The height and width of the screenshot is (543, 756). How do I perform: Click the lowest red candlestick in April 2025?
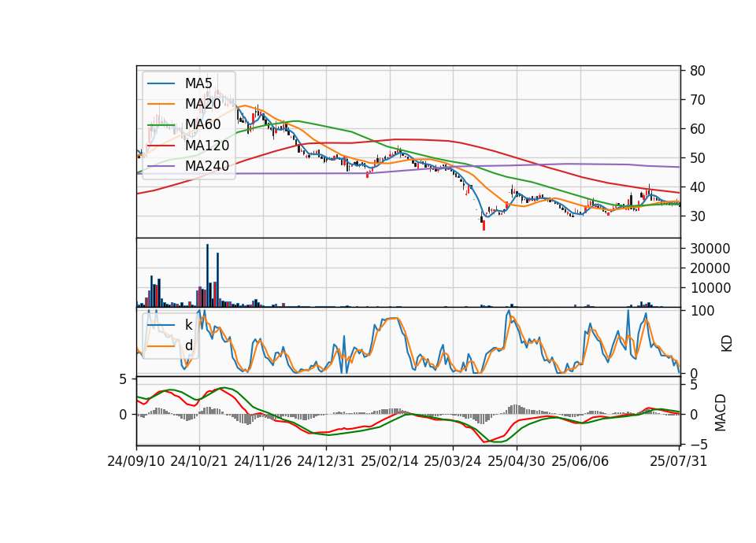484,226
